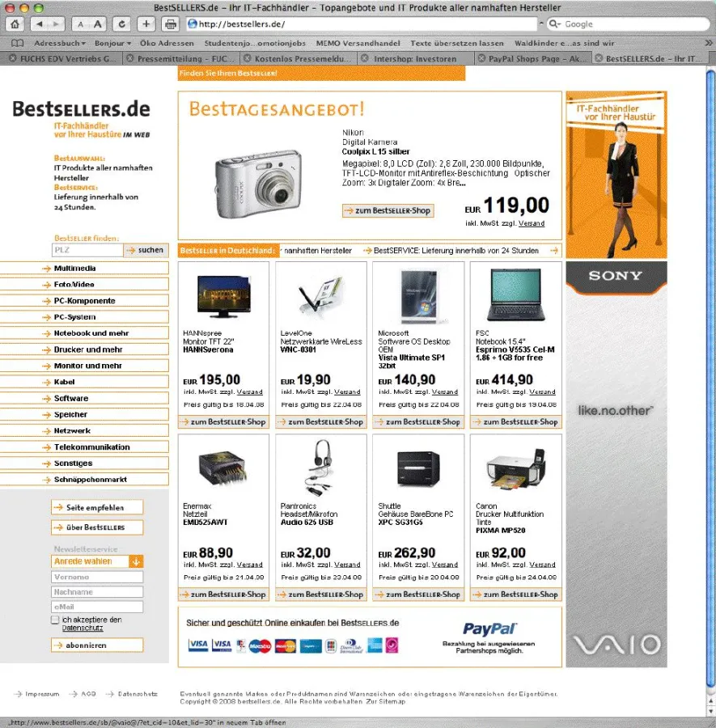Image resolution: width=716 pixels, height=728 pixels.
Task: Open the Nikon camera 'zum BestSELLER-Shop' link
Action: pos(388,210)
